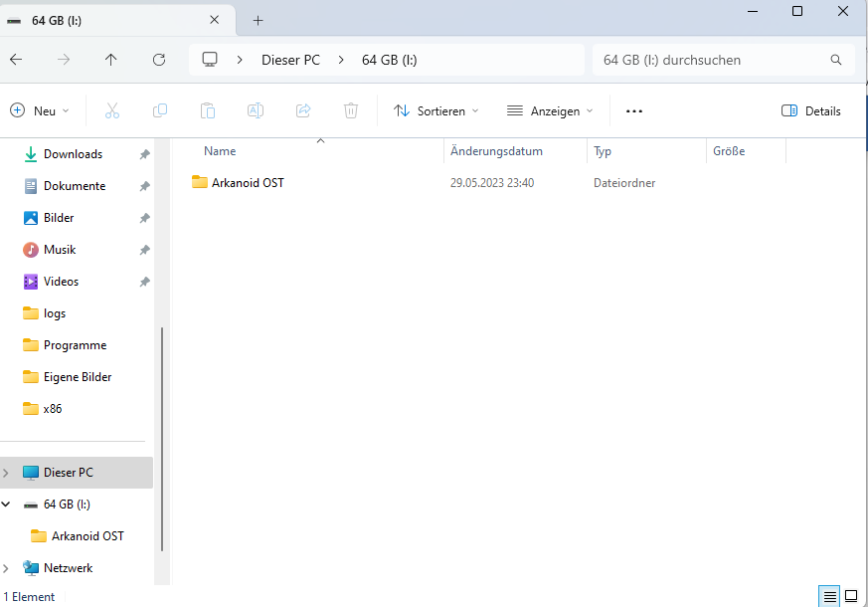Add a new tab with plus button
868x607 pixels.
258,21
